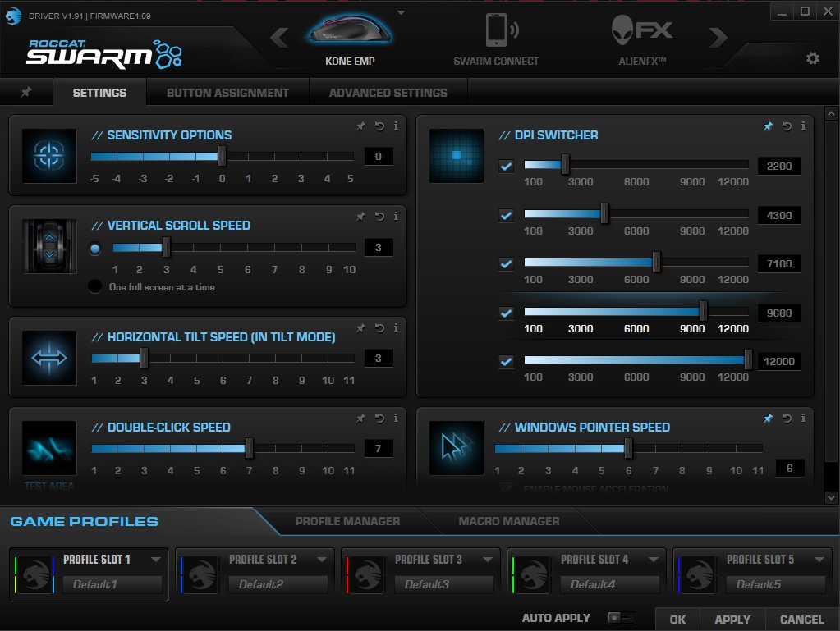The height and width of the screenshot is (631, 840).
Task: Select the AlienFX device icon
Action: pyautogui.click(x=641, y=32)
